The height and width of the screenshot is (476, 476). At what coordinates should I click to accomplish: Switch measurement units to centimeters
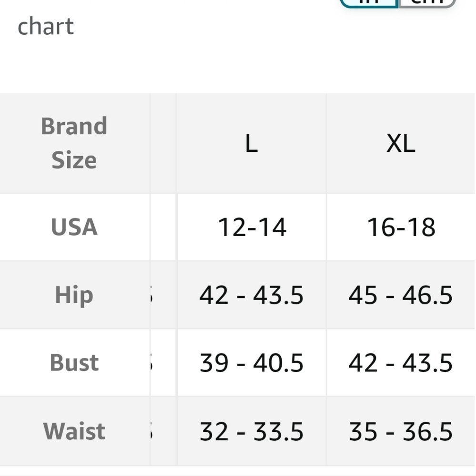pyautogui.click(x=426, y=3)
